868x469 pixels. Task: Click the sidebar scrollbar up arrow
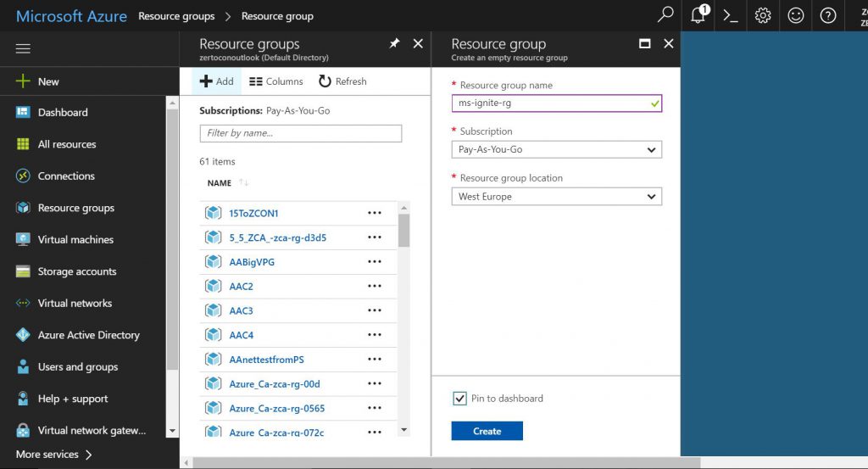[172, 103]
